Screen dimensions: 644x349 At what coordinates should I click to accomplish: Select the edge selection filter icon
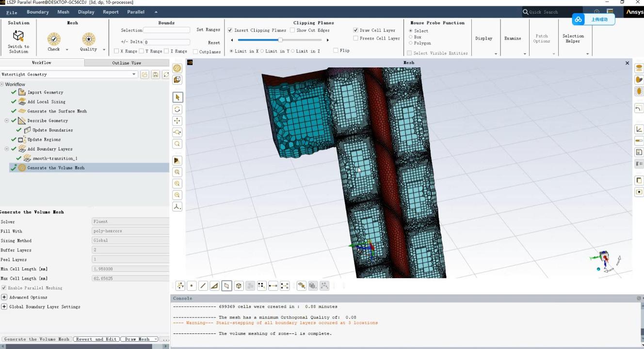203,286
